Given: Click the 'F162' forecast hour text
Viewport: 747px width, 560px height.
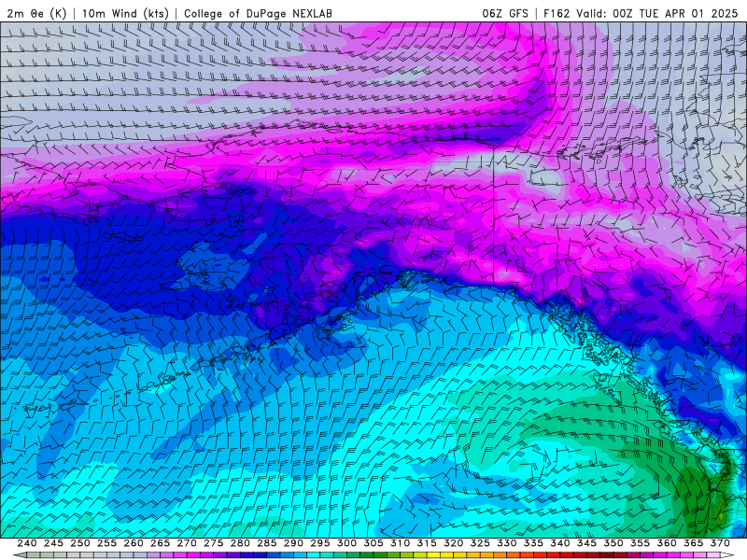Looking at the screenshot, I should coord(557,13).
